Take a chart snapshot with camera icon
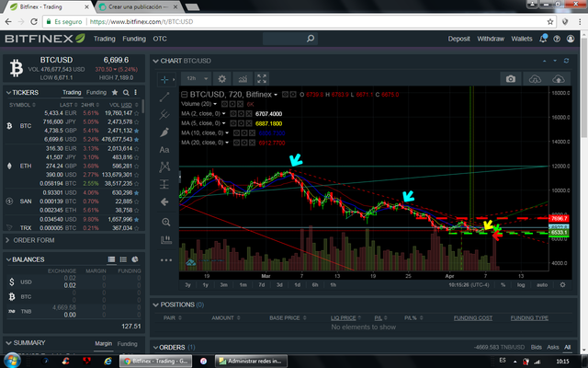 [x=511, y=79]
